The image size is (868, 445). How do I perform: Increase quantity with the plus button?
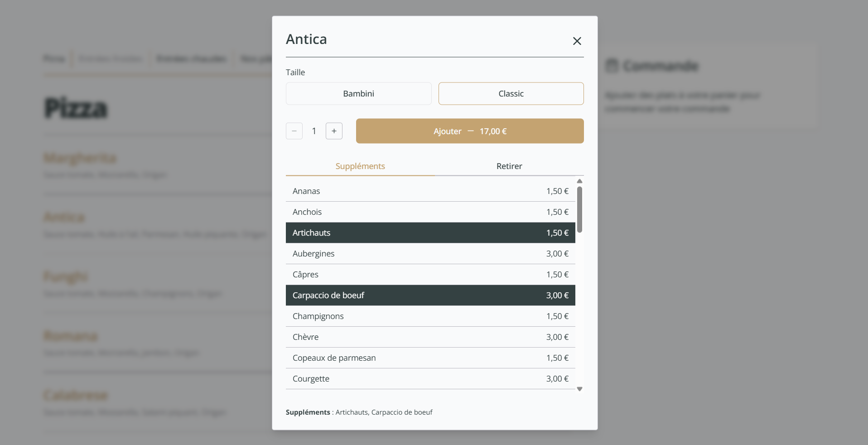point(334,131)
